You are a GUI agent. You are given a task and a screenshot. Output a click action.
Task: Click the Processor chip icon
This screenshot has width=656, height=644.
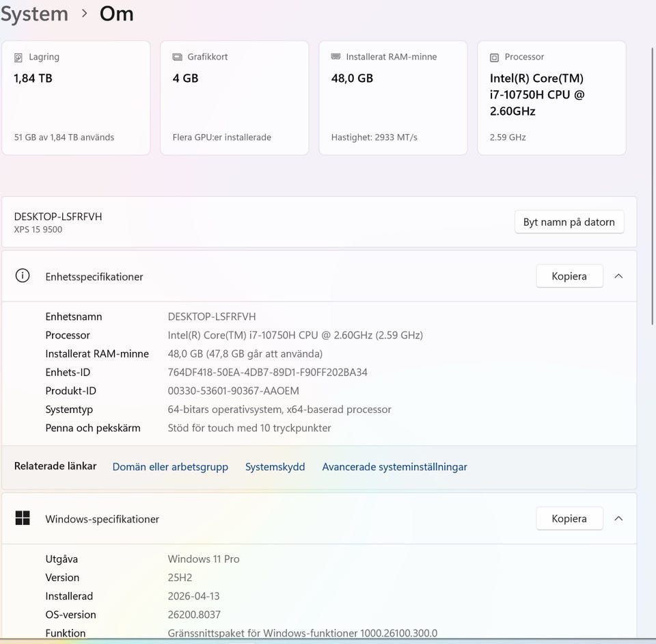pos(494,57)
